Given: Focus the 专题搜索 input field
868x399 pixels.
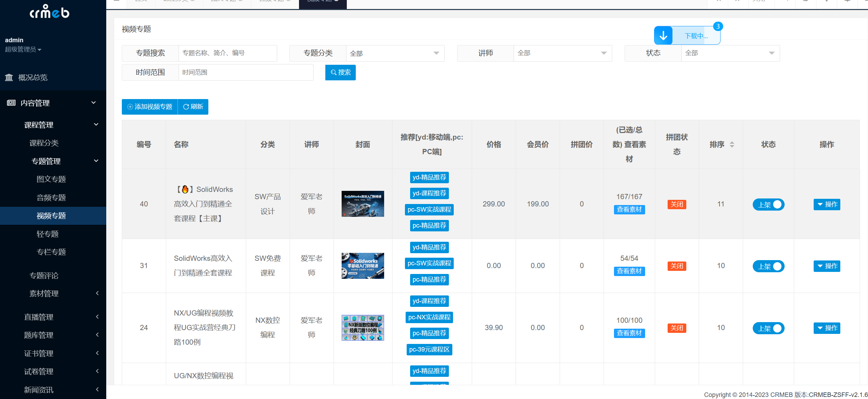Looking at the screenshot, I should 228,53.
